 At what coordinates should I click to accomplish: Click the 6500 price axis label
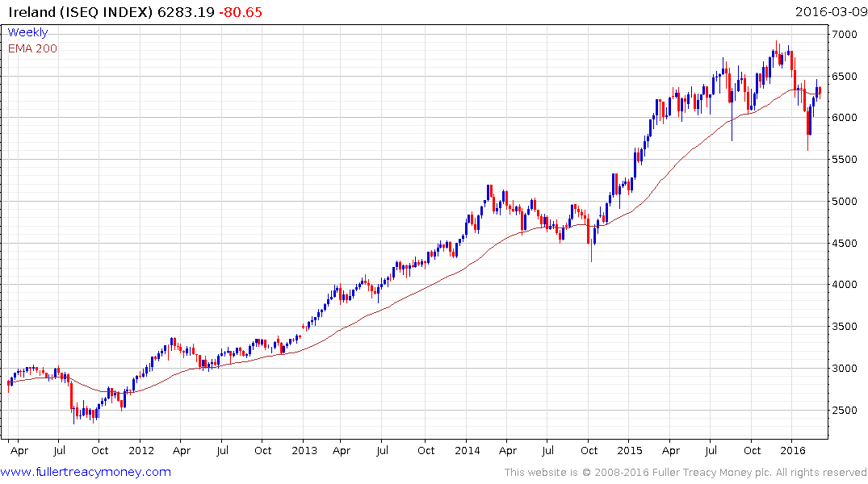pos(845,77)
